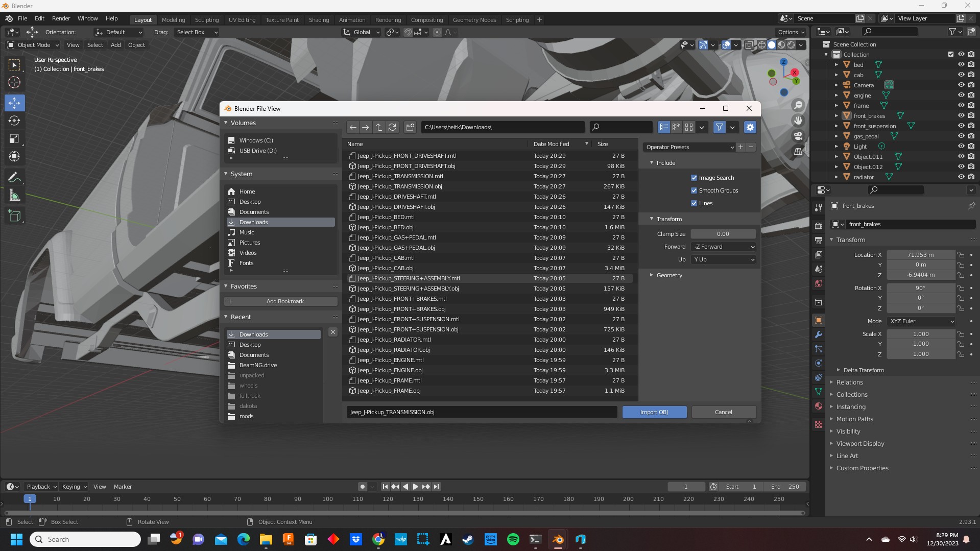
Task: Select the USB Drive (D:) volume
Action: (258, 151)
